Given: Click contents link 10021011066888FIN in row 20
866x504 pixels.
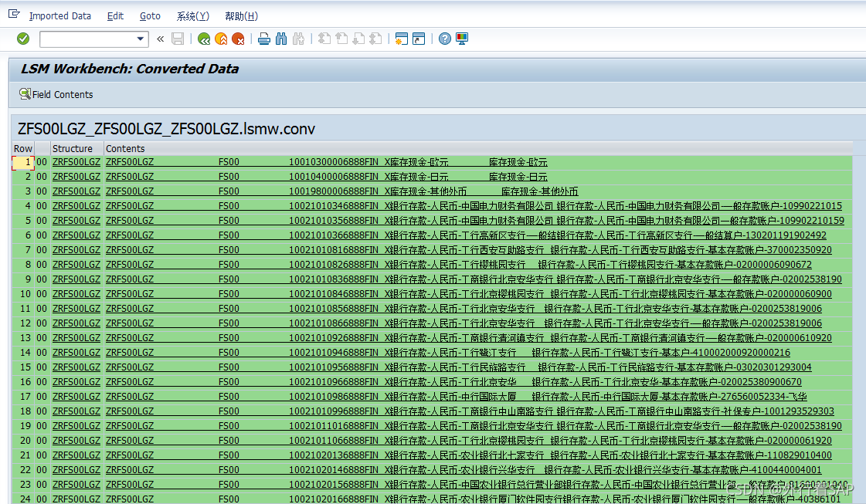Looking at the screenshot, I should click(x=334, y=441).
